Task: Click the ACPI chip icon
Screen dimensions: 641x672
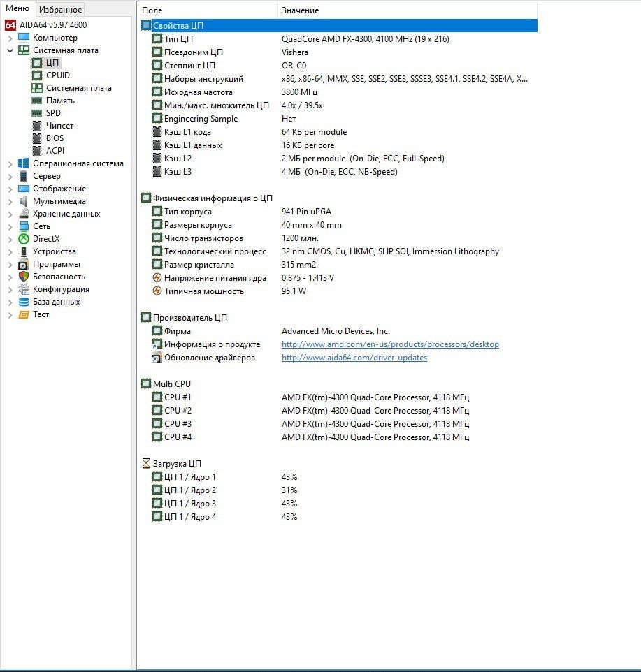Action: point(37,151)
